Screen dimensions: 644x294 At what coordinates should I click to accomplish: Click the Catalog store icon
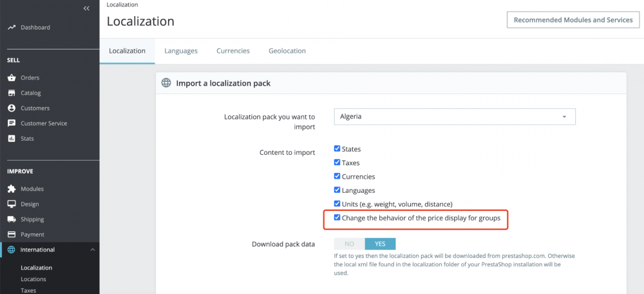(x=12, y=93)
